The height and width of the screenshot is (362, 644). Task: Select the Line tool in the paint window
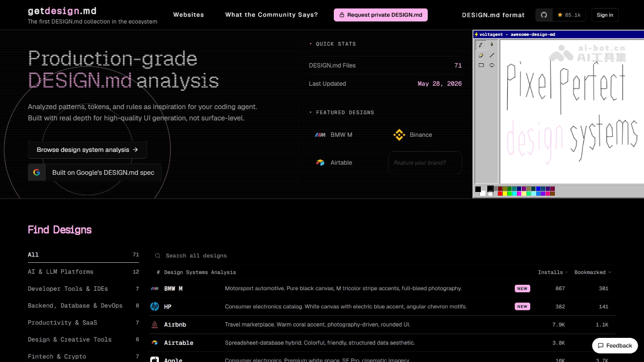(x=492, y=55)
